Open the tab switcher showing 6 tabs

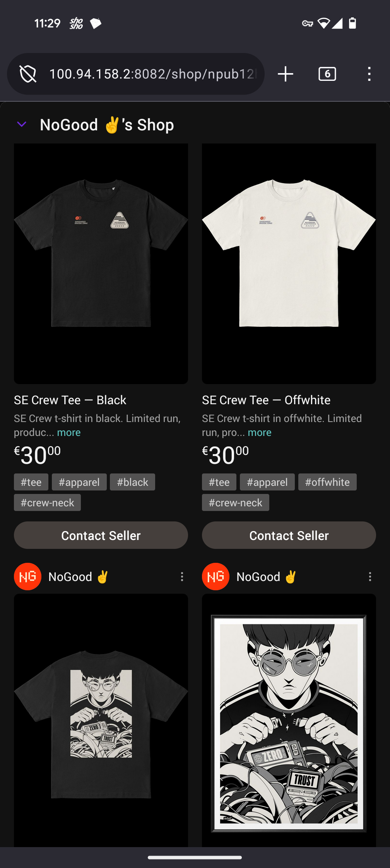327,74
